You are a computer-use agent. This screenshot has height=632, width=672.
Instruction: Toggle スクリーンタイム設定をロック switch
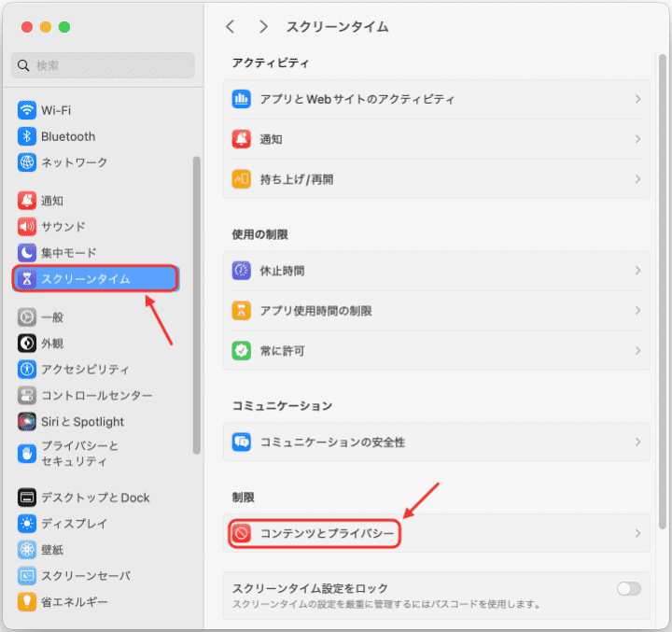point(629,589)
